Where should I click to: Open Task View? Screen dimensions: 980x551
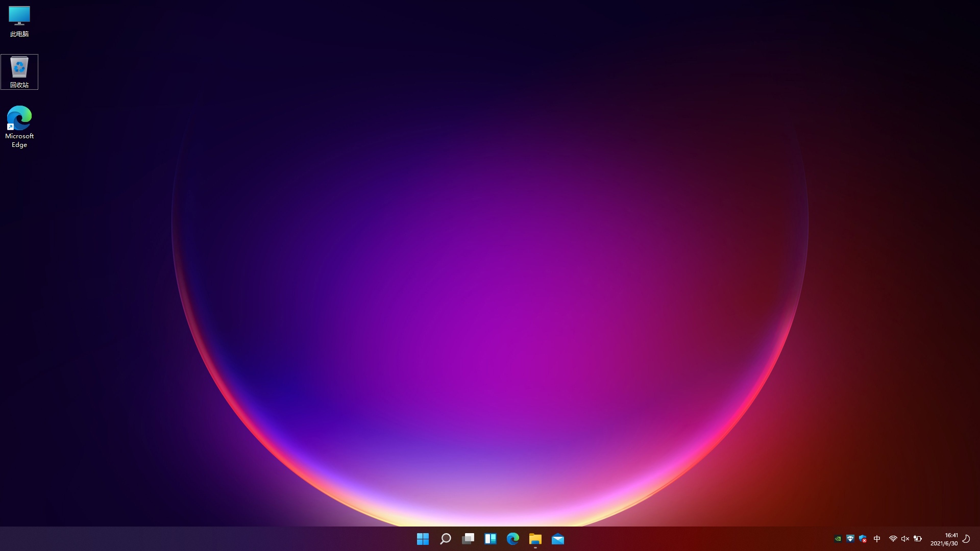click(468, 539)
